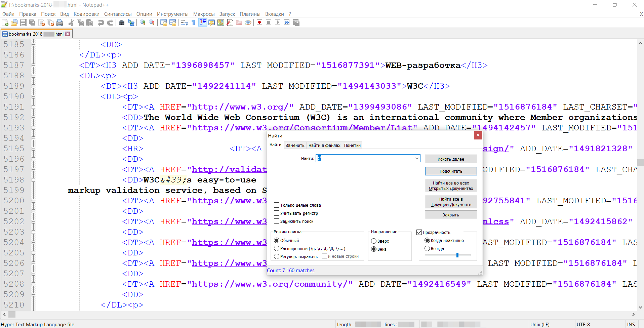Click the Redo arrow icon
This screenshot has width=644, height=328.
(x=110, y=23)
